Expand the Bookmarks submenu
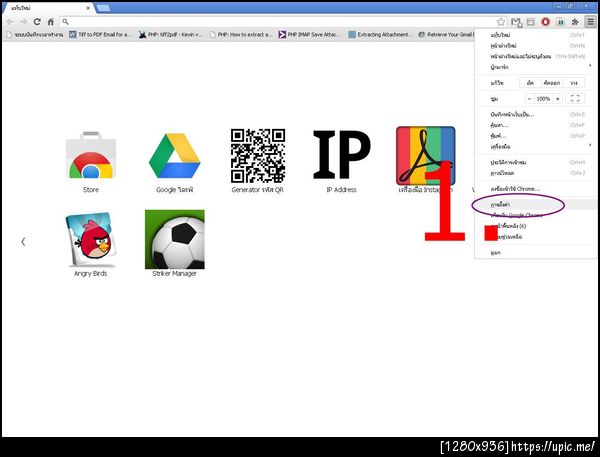The width and height of the screenshot is (600, 457). [536, 67]
